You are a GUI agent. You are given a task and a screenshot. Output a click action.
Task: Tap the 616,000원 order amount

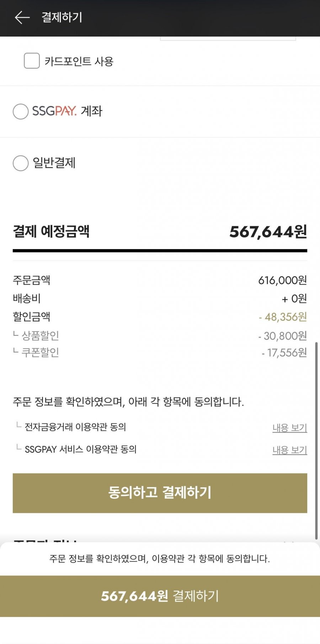pyautogui.click(x=282, y=280)
